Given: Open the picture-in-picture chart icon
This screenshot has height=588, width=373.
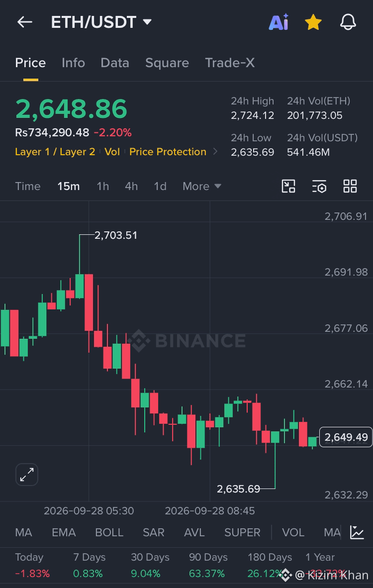Looking at the screenshot, I should [x=288, y=186].
